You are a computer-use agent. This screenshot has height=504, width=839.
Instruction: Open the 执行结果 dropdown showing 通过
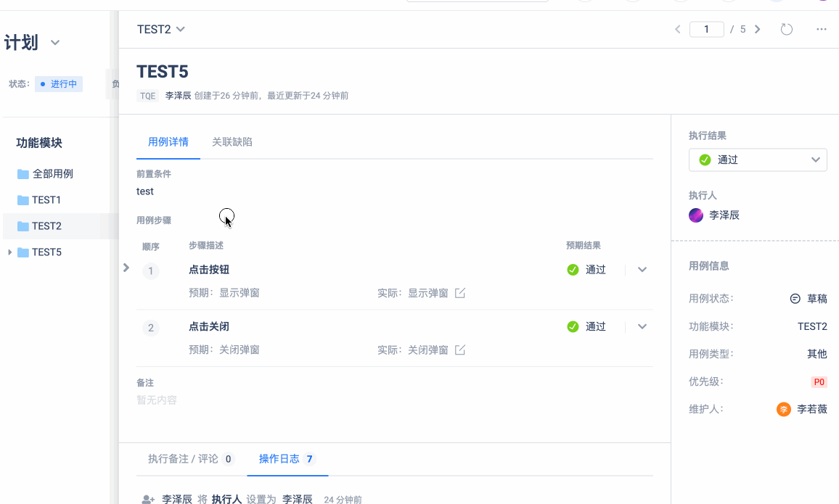point(757,160)
